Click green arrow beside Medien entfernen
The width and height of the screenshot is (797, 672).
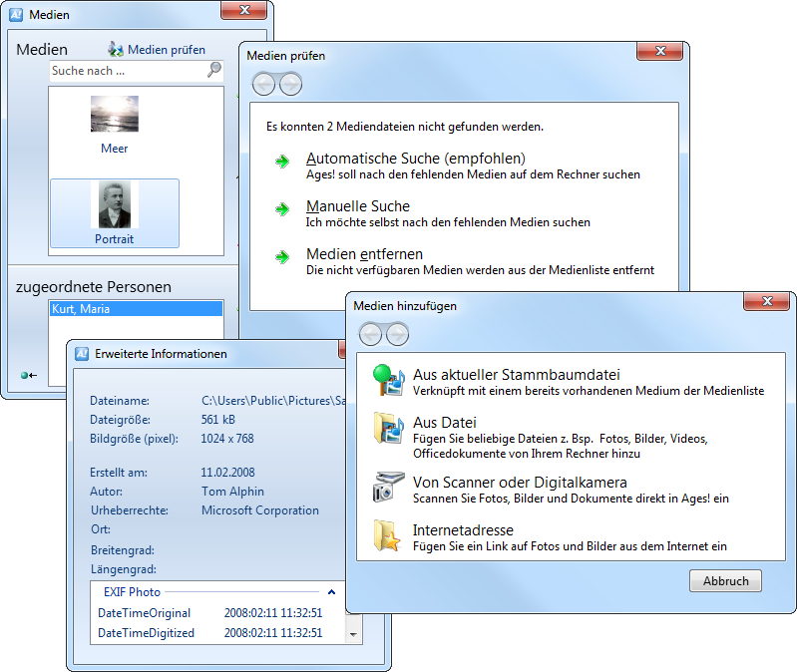(x=283, y=257)
